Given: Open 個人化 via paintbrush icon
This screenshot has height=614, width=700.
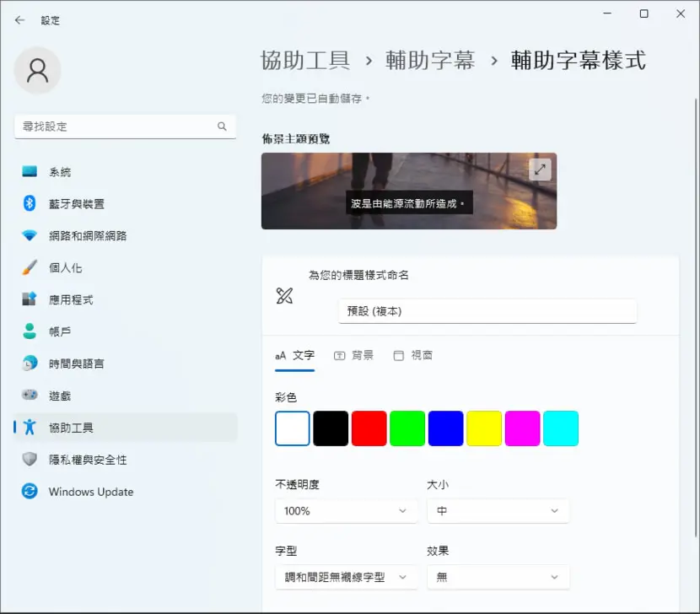Looking at the screenshot, I should coord(30,267).
